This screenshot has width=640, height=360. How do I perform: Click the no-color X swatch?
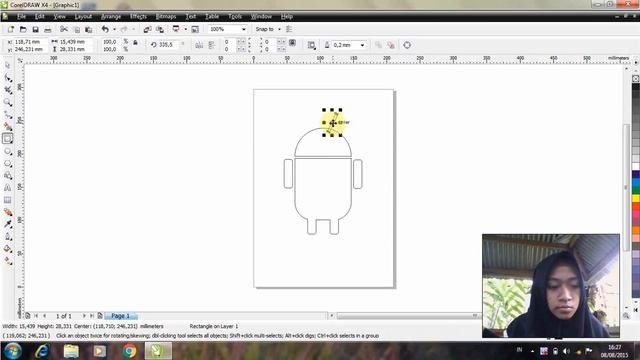[x=636, y=78]
